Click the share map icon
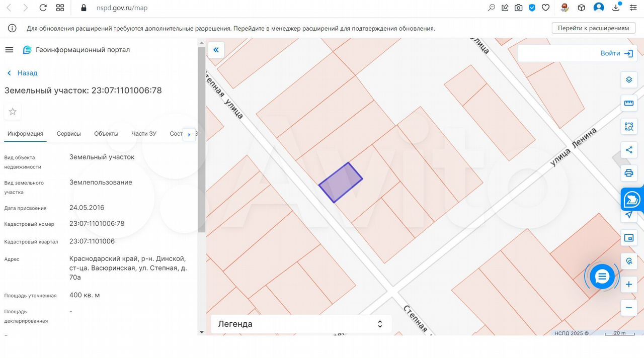Screen dimensions: 644x358 (x=628, y=150)
